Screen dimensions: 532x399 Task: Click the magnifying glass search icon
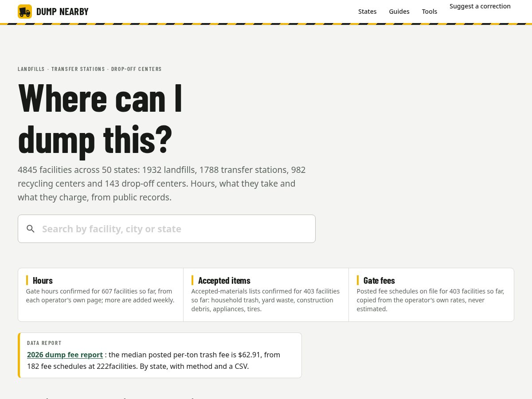tap(31, 229)
